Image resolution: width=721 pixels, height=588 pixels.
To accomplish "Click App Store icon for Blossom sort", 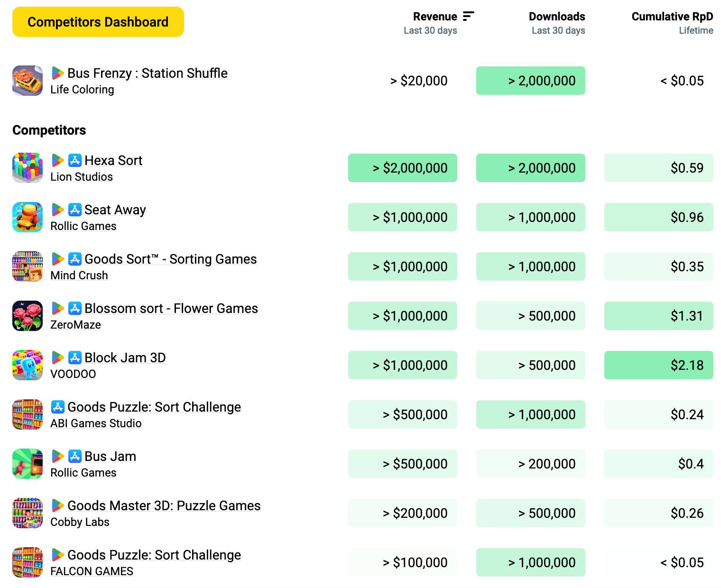I will pyautogui.click(x=75, y=308).
